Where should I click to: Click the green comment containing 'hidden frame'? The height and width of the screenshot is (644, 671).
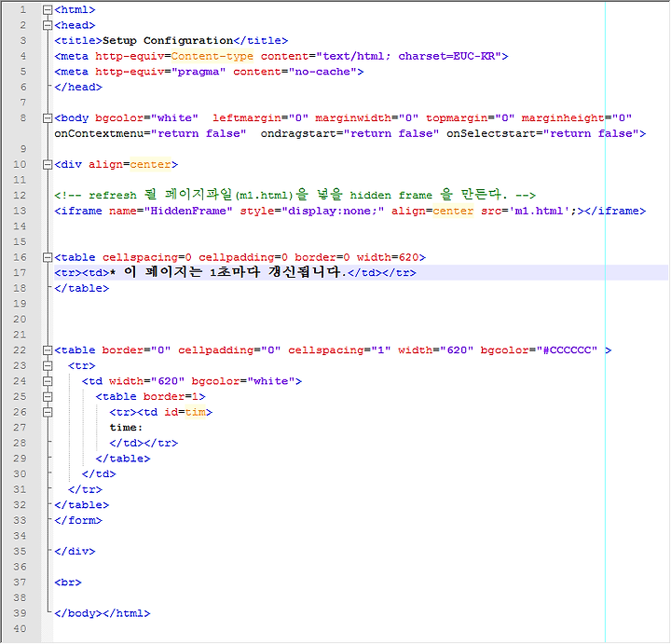point(294,195)
